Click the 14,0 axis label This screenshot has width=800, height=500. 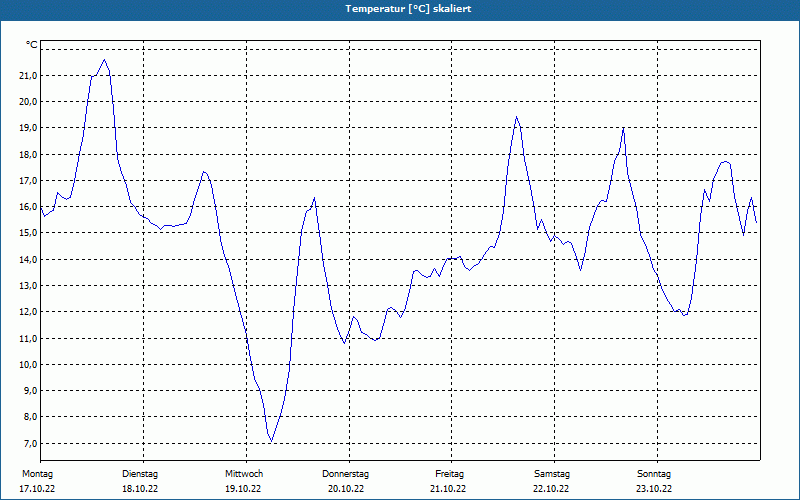pyautogui.click(x=28, y=259)
